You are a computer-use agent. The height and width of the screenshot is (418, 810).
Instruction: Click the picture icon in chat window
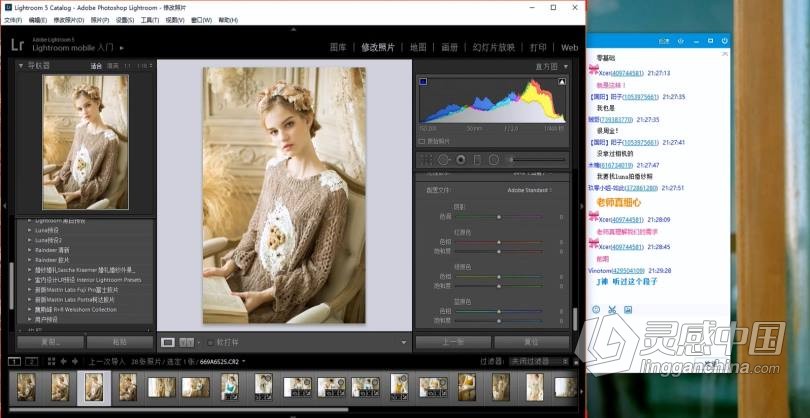pyautogui.click(x=628, y=309)
